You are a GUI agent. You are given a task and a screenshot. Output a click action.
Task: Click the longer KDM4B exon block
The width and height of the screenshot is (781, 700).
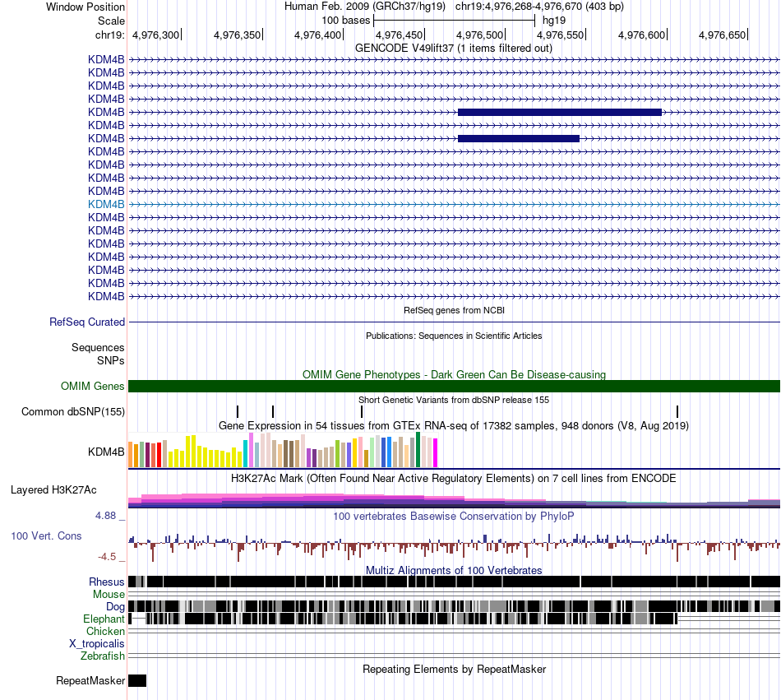pos(560,112)
